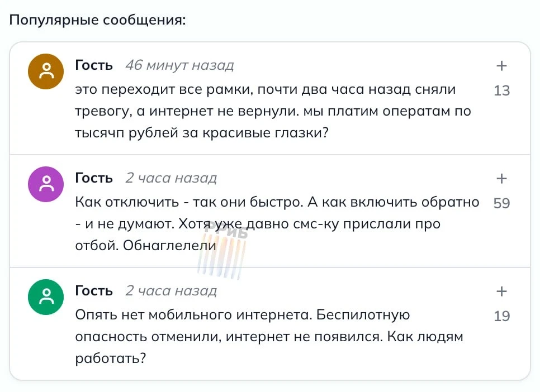This screenshot has width=540, height=392.
Task: Select the comment starting Опять нет мобильного
Action: (269, 337)
